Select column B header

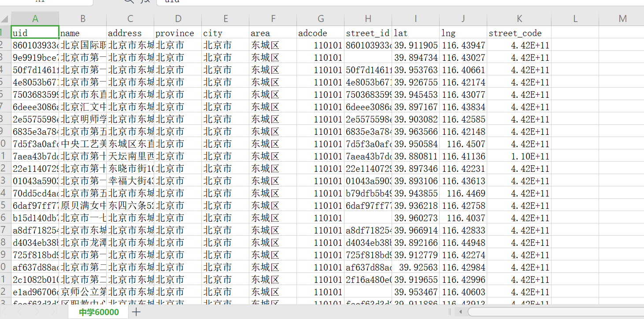coord(83,19)
